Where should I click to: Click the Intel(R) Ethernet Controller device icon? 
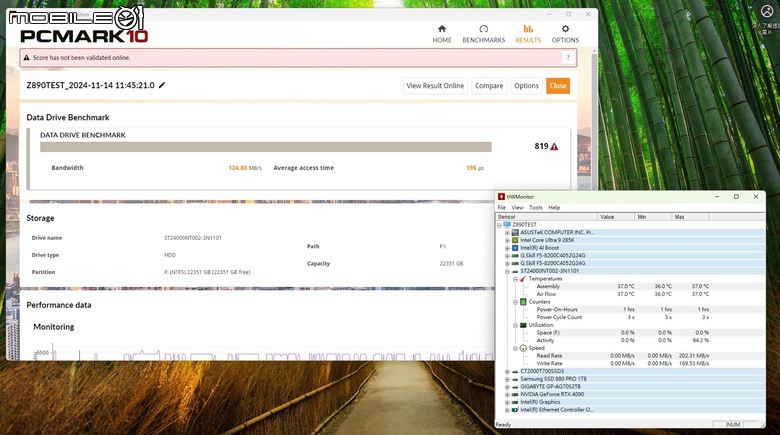pyautogui.click(x=515, y=410)
